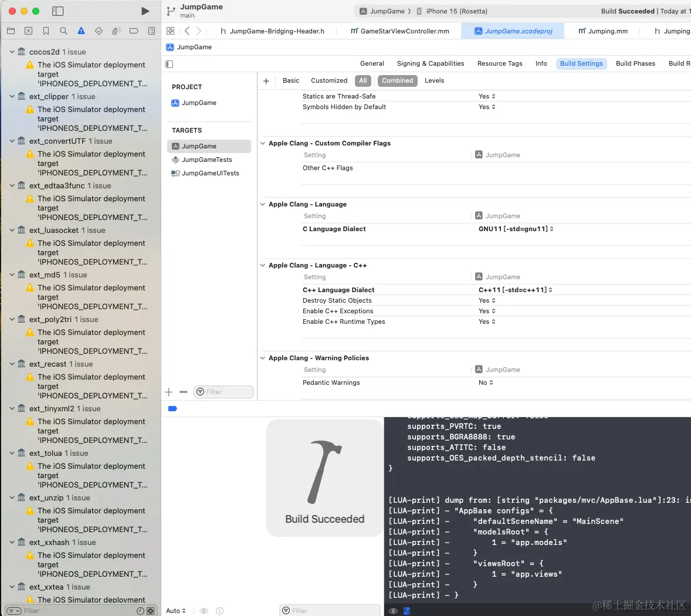The width and height of the screenshot is (691, 616).
Task: Click the info icon in variables view
Action: coord(219,611)
